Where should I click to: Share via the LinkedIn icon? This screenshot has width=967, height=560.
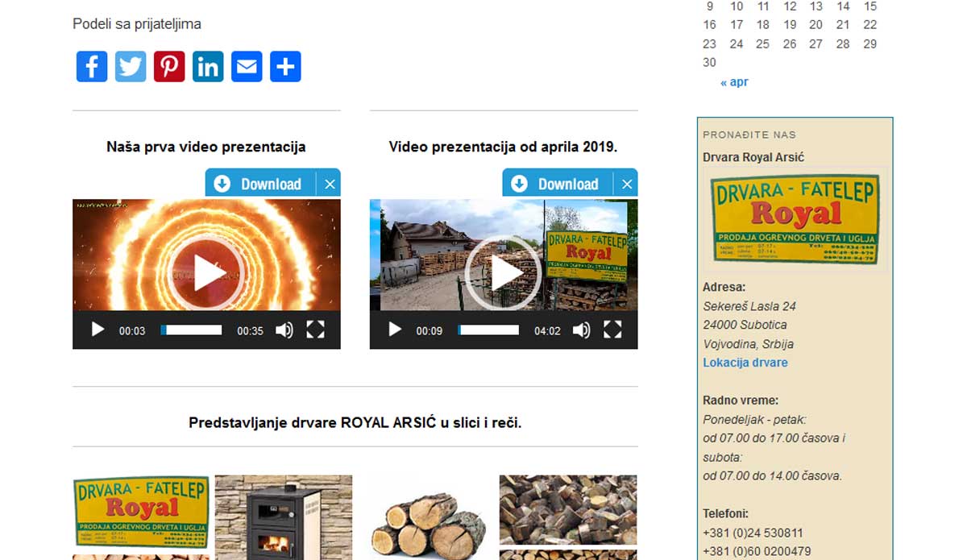[208, 67]
